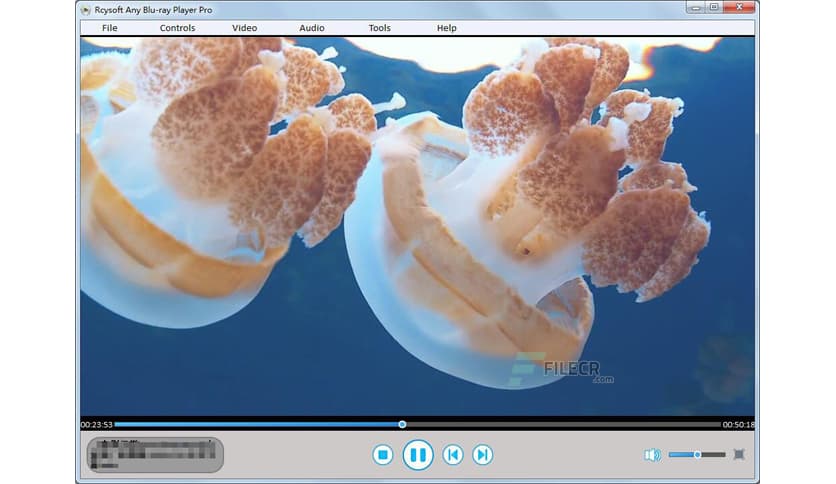The image size is (836, 484).
Task: Open the Help menu
Action: [x=446, y=28]
